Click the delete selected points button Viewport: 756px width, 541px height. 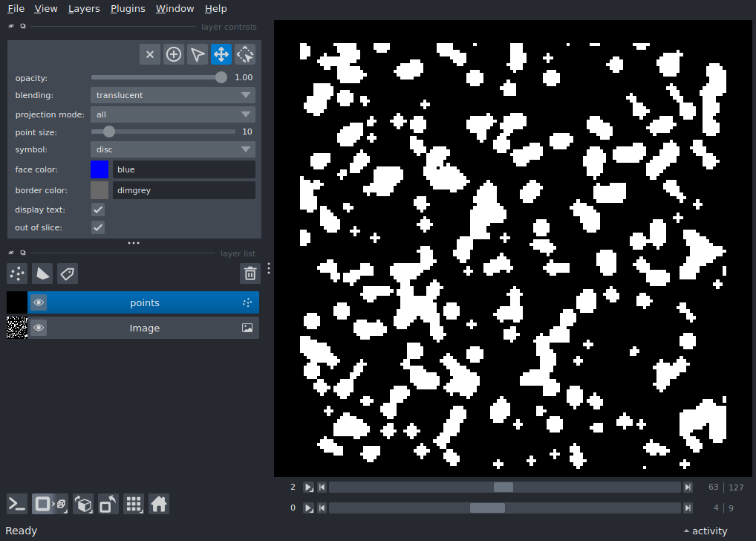(150, 54)
